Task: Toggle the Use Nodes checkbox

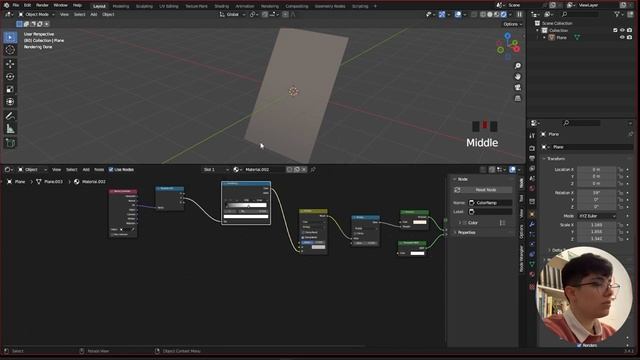Action: pyautogui.click(x=111, y=169)
